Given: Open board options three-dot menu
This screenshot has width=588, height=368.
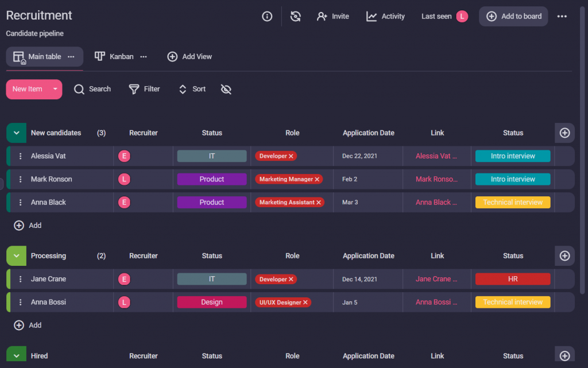Looking at the screenshot, I should (562, 17).
